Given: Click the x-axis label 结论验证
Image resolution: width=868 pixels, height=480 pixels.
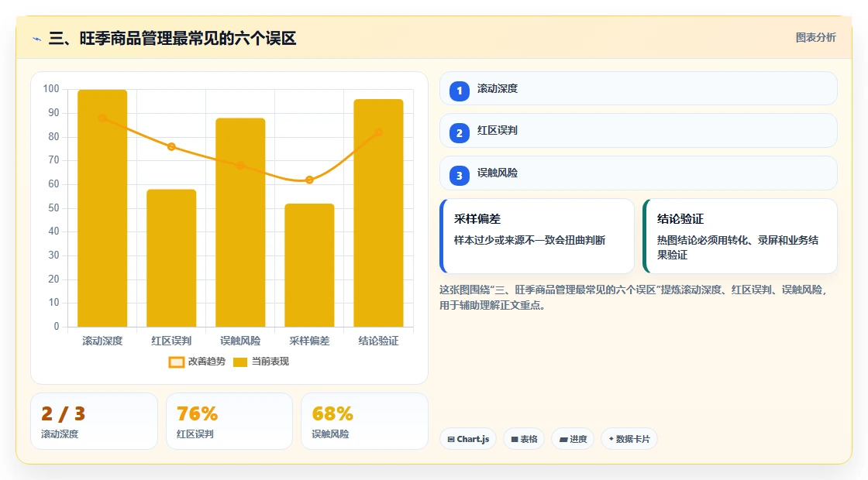Looking at the screenshot, I should click(x=379, y=341).
